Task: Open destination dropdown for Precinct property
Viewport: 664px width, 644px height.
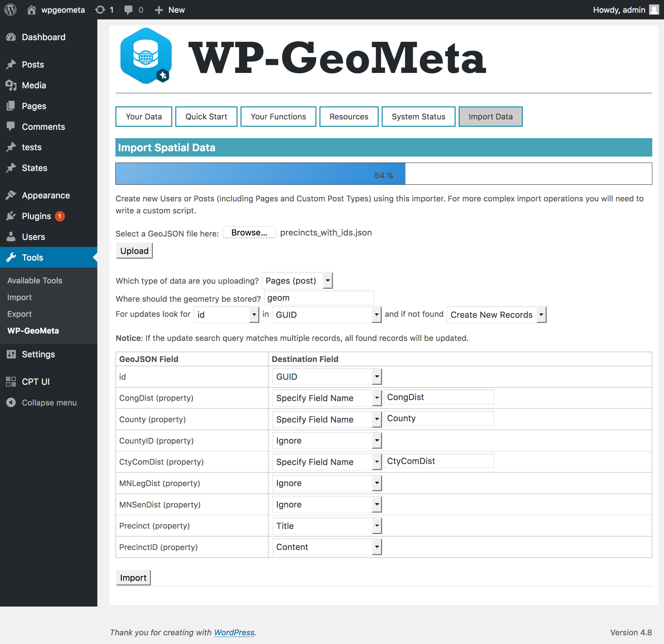Action: (x=326, y=526)
